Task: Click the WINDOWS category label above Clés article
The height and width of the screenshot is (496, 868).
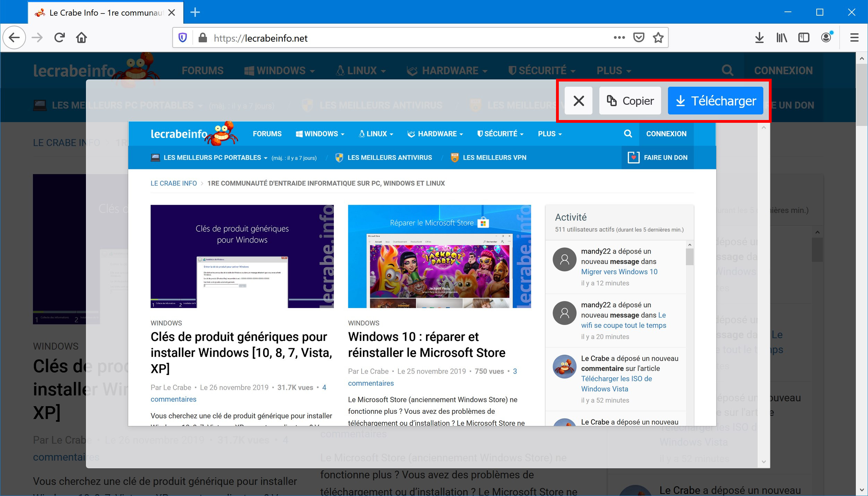Action: pos(166,323)
